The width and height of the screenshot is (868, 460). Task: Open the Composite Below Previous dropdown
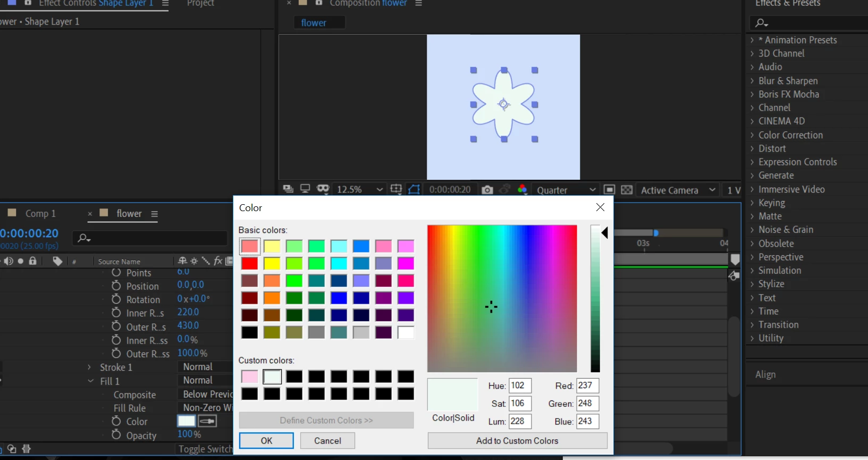pyautogui.click(x=206, y=394)
